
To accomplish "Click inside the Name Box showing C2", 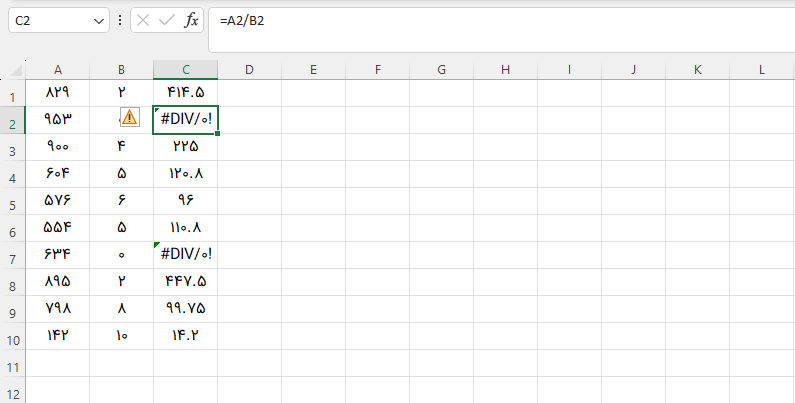I will point(50,20).
